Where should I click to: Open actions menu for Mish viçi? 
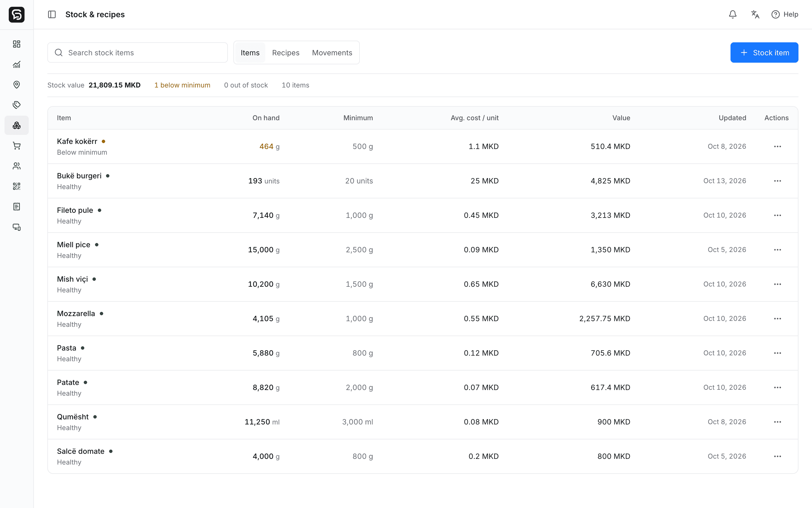(x=777, y=284)
